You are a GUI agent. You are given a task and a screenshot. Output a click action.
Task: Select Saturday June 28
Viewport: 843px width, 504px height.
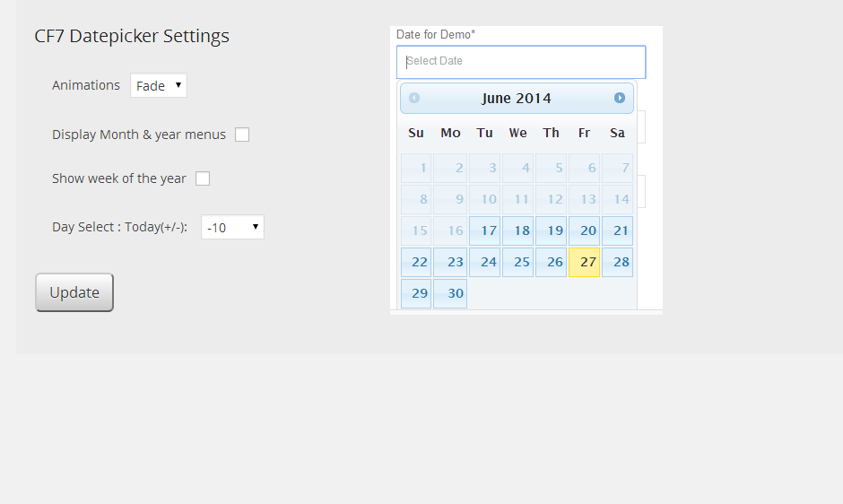[x=617, y=262]
